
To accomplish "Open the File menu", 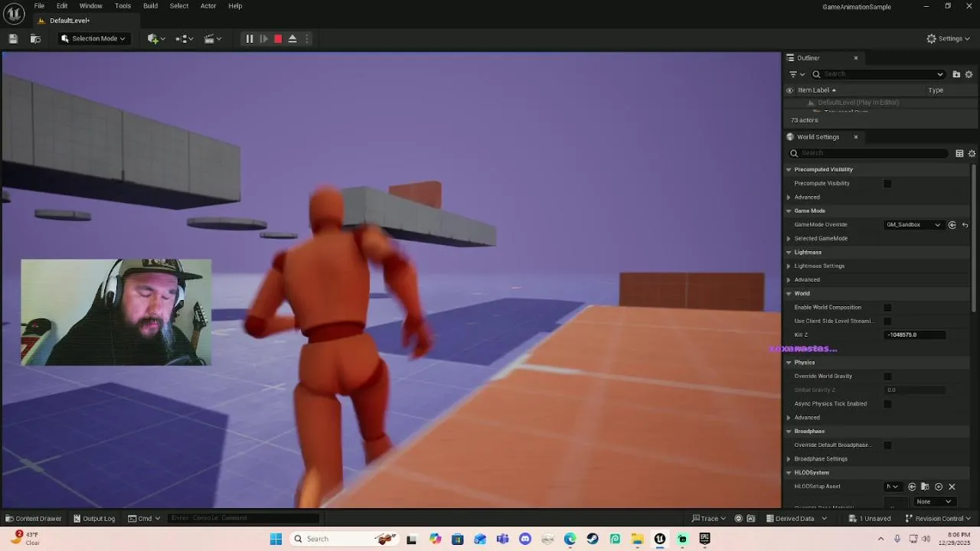I will coord(39,6).
